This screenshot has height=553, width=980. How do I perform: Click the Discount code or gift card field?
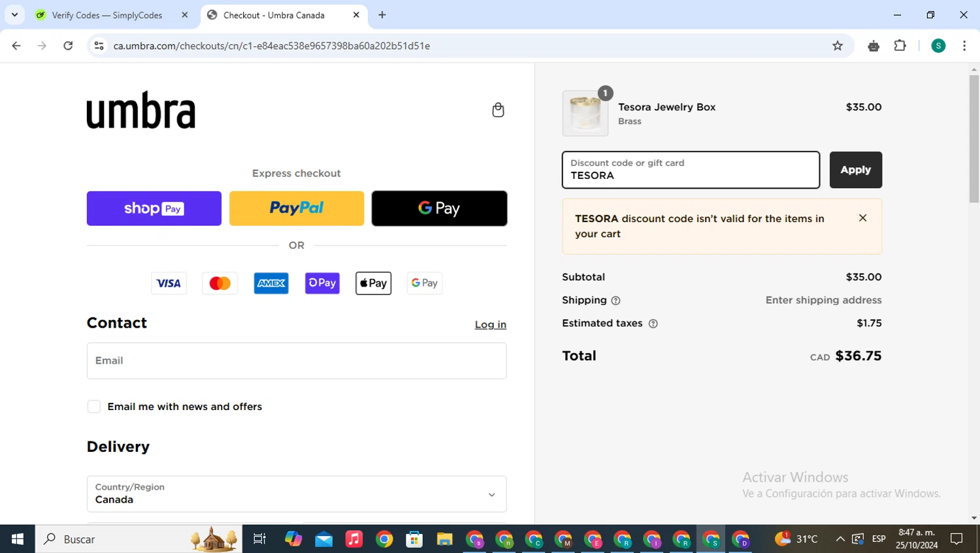(x=691, y=170)
